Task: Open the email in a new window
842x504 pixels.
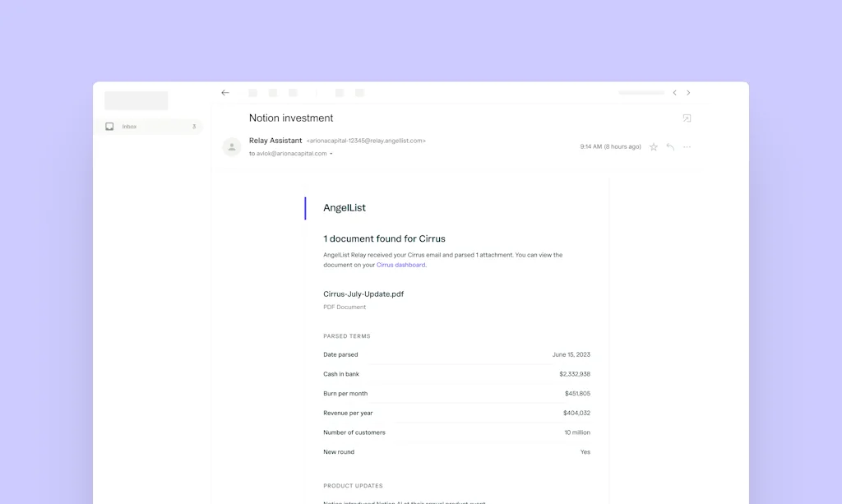Action: coord(687,118)
